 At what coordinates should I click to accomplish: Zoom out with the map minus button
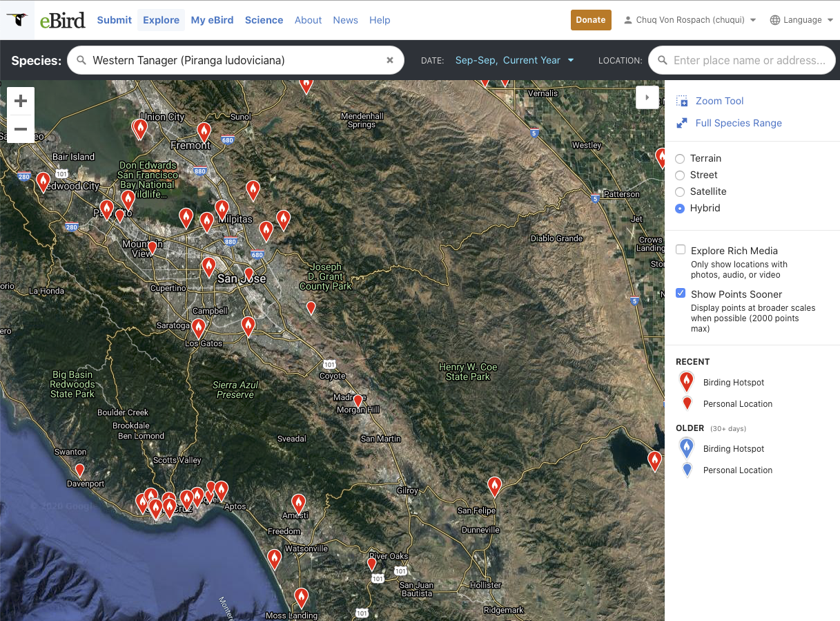point(21,129)
